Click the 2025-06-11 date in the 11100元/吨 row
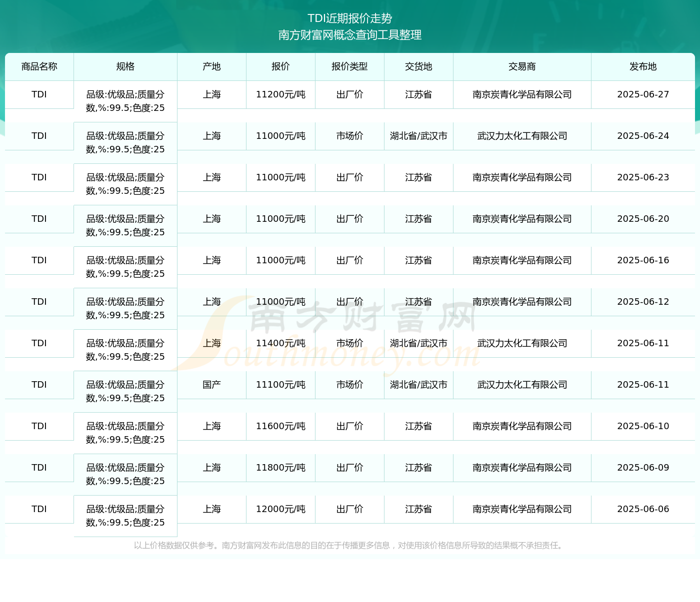 click(643, 385)
